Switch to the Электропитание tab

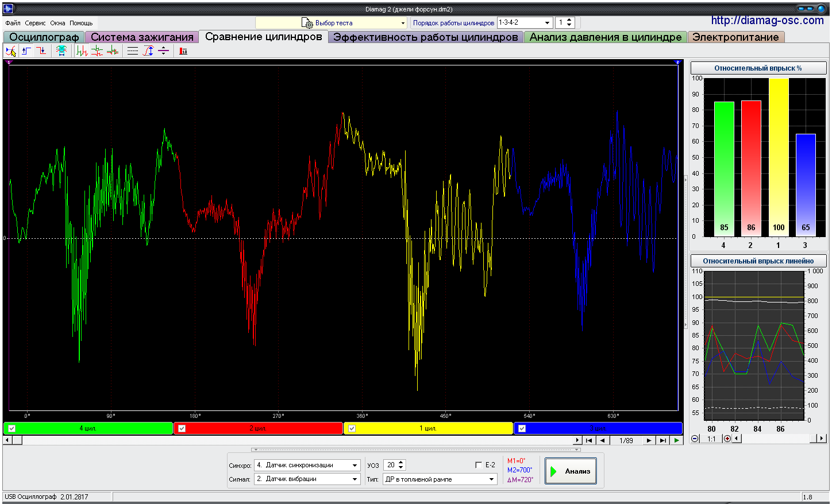point(735,37)
